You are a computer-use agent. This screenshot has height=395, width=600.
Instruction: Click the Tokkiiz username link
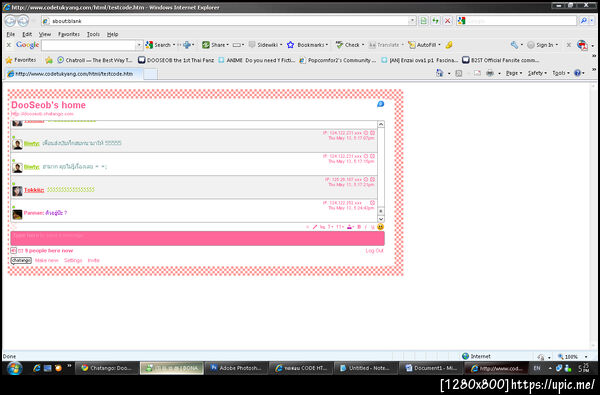pos(34,190)
